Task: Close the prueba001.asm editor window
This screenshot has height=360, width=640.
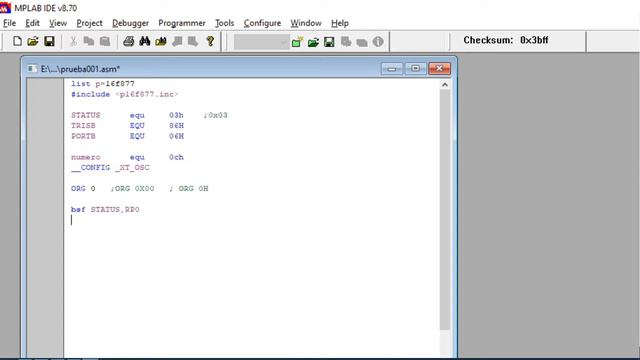Action: 439,69
